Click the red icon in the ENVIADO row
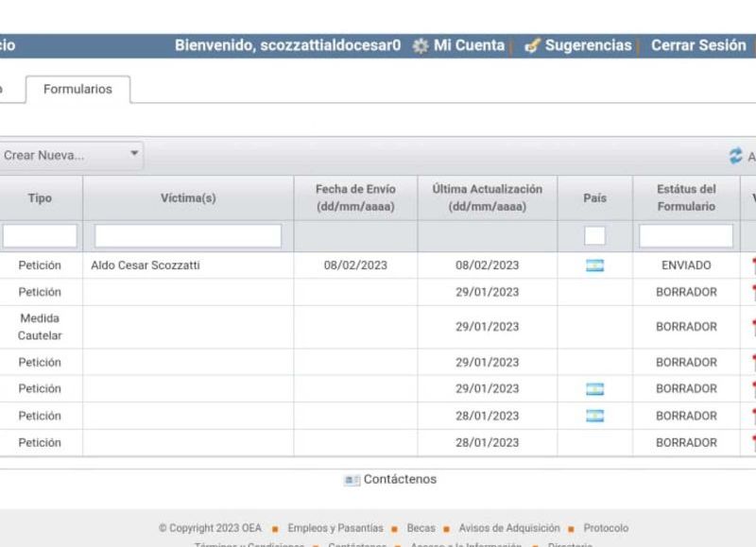The image size is (756, 547). (x=753, y=266)
